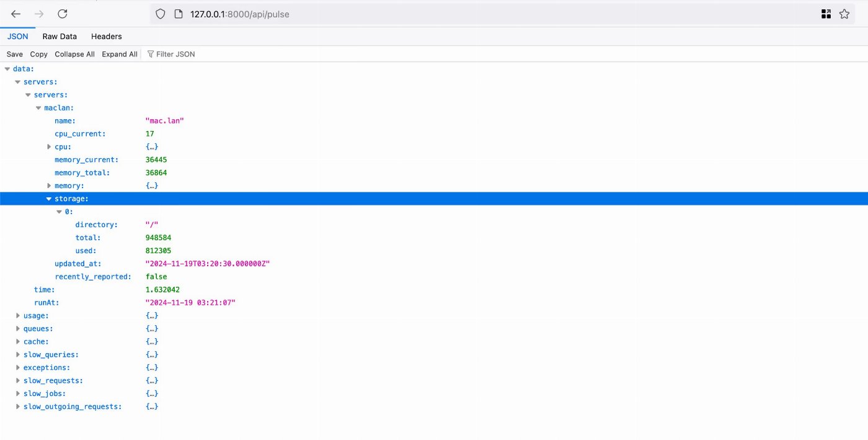This screenshot has width=868, height=440.
Task: Click the cpu_current value 17
Action: click(x=149, y=134)
